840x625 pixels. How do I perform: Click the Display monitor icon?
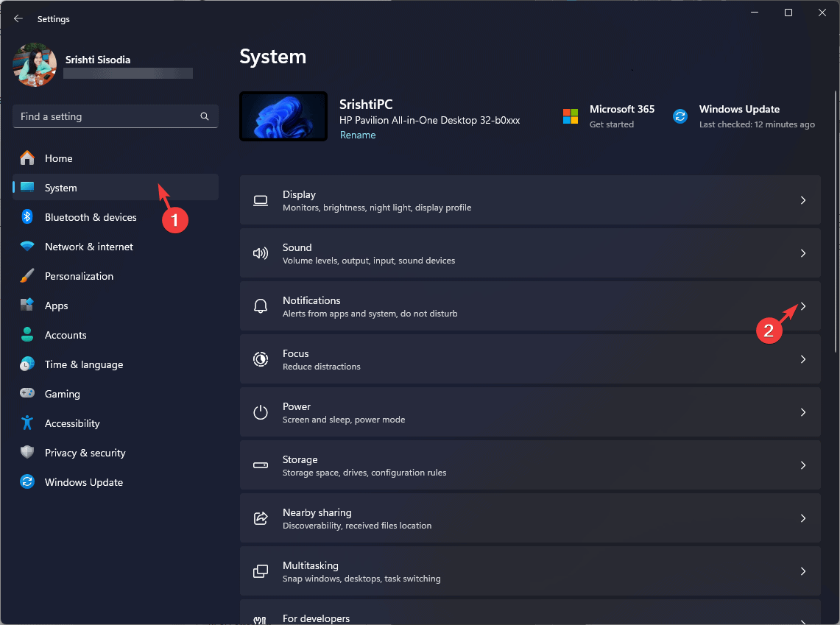(261, 200)
